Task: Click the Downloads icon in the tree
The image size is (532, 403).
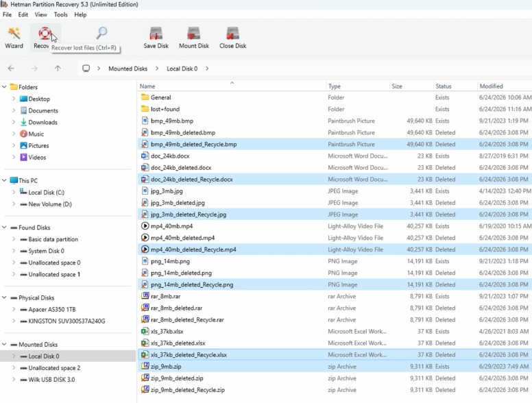Action: click(23, 122)
